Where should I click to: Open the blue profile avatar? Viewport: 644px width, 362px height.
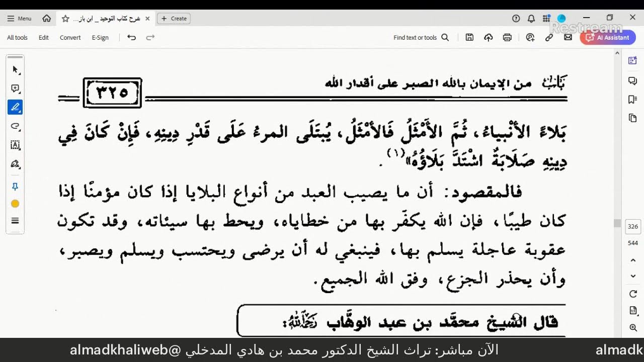(561, 19)
